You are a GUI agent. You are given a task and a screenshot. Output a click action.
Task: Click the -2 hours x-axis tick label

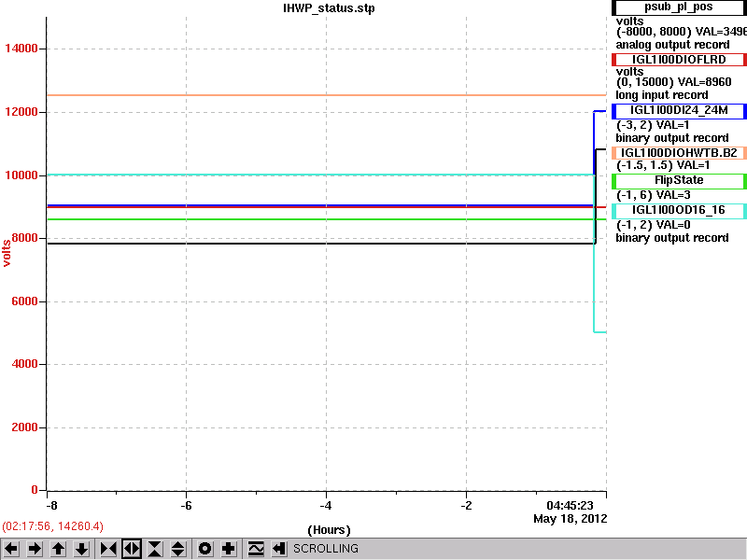coord(466,506)
